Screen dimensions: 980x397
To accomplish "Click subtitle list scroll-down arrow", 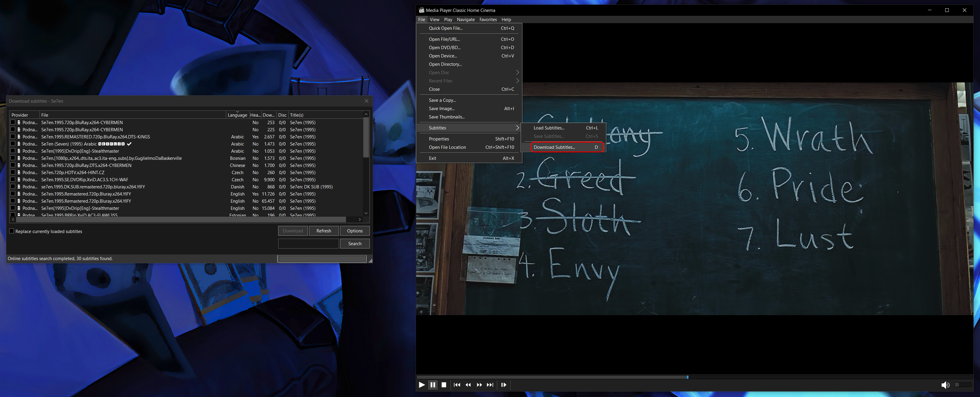I will point(366,213).
